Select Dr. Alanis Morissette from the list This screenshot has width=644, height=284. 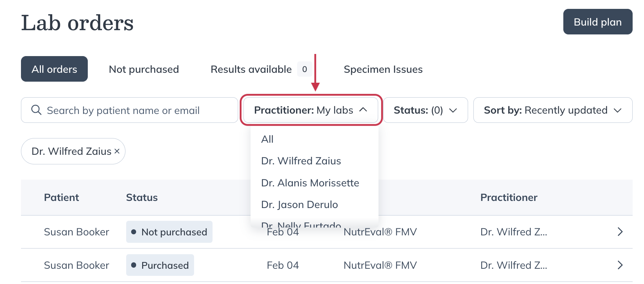(x=310, y=183)
